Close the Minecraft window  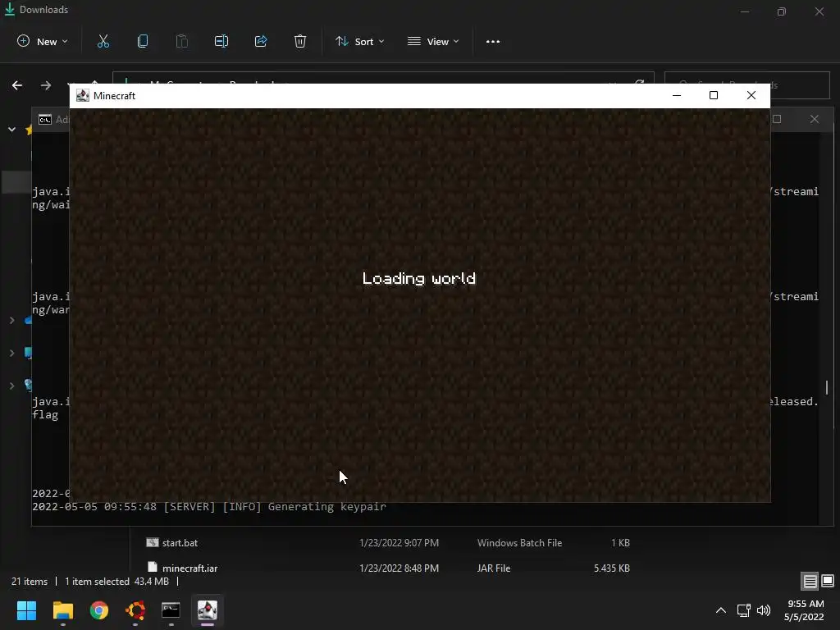(x=751, y=95)
